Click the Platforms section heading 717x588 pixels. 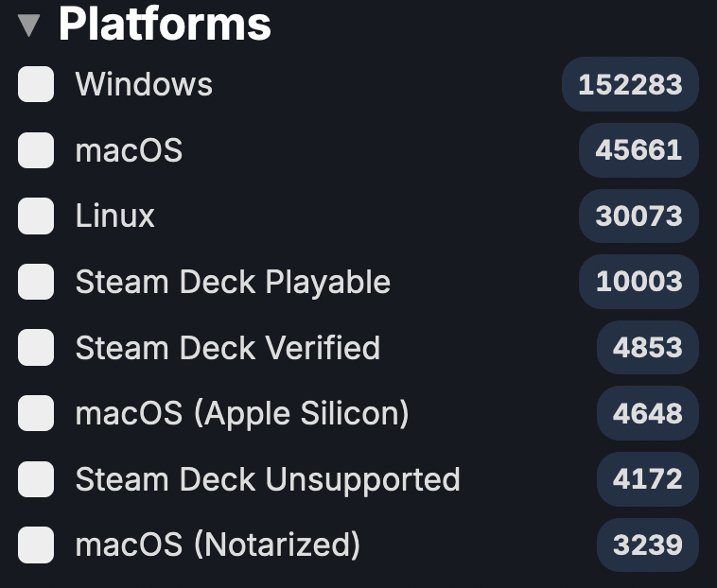[x=165, y=24]
